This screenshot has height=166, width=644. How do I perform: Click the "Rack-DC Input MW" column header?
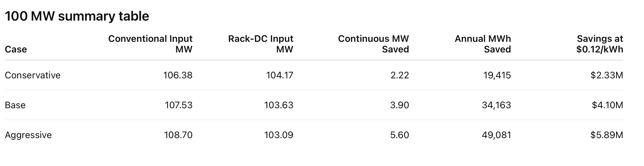[x=261, y=44]
